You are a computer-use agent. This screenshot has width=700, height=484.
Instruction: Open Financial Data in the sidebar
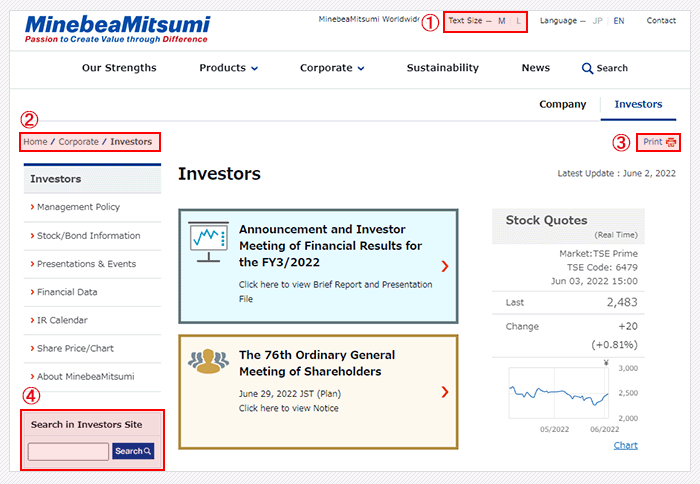tap(67, 292)
